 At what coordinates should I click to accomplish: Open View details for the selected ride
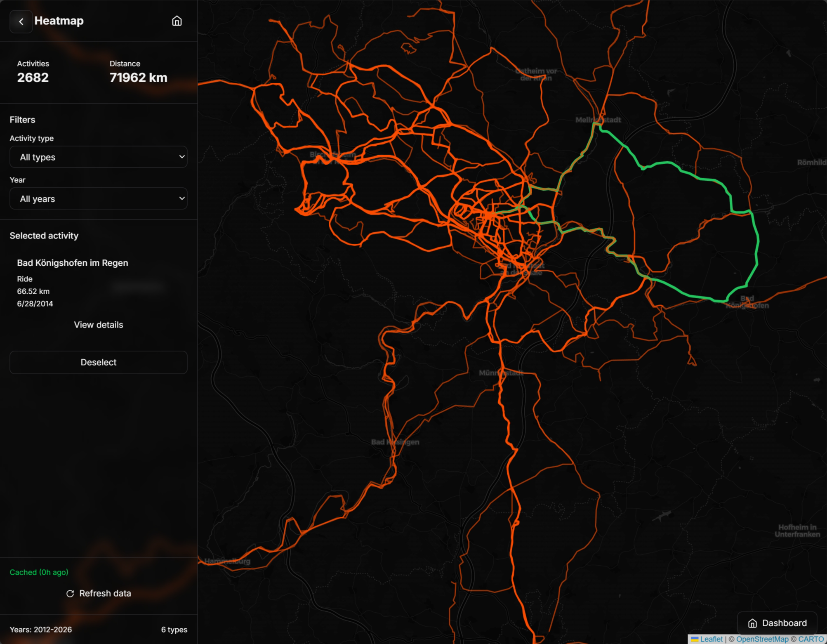tap(98, 325)
